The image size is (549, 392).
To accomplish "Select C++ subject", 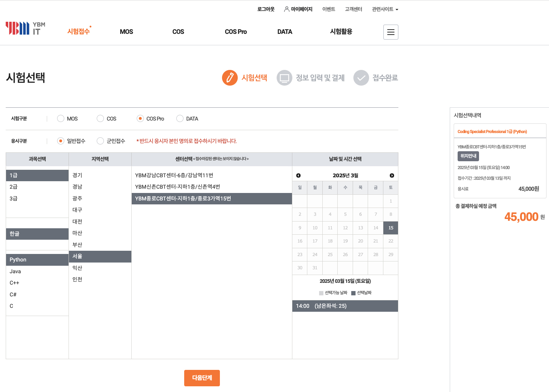I will click(x=37, y=283).
